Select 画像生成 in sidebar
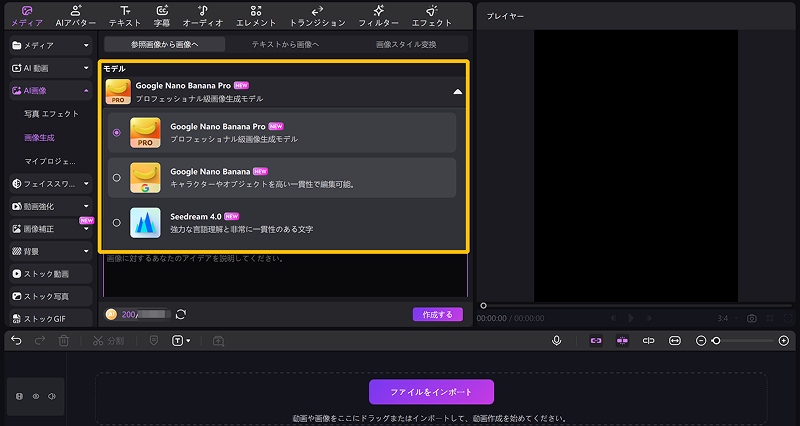The width and height of the screenshot is (800, 426). tap(39, 137)
